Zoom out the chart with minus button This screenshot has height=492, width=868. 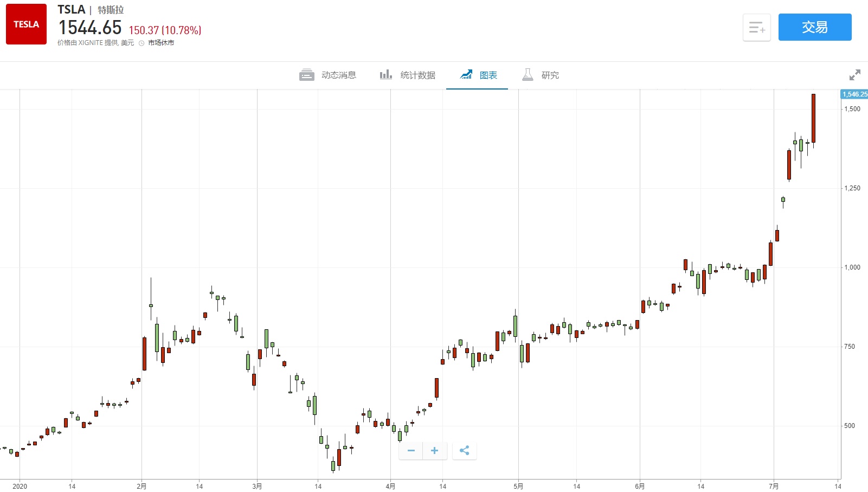[411, 451]
